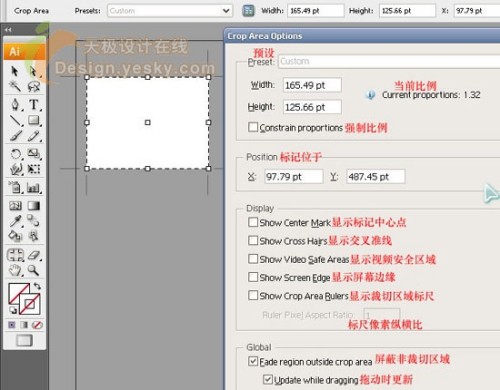Click the crop area's center handle
This screenshot has width=500, height=390.
(x=148, y=123)
